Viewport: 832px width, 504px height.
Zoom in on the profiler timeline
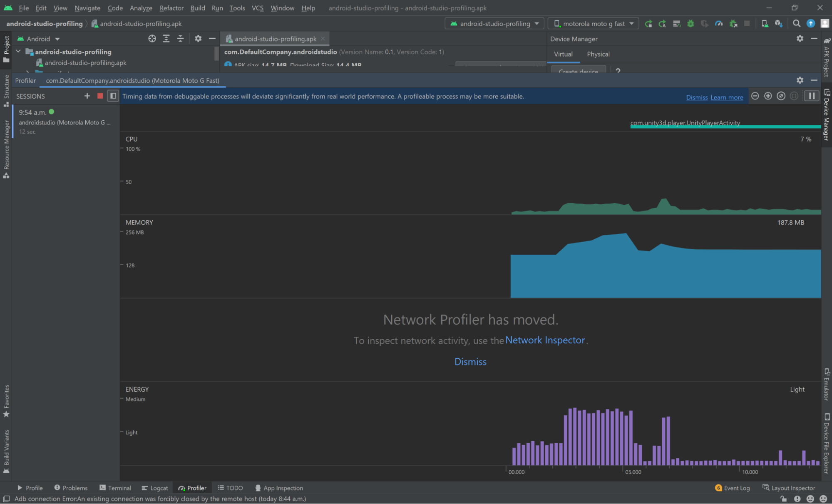point(768,96)
